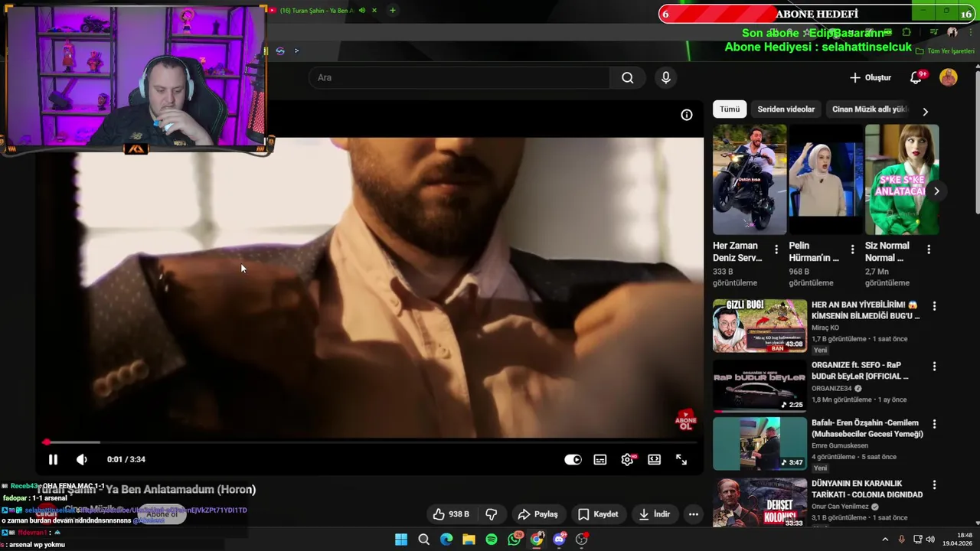Open more options for 'Pelin Hürman'ın ...'
Image resolution: width=980 pixels, height=551 pixels.
(x=853, y=249)
